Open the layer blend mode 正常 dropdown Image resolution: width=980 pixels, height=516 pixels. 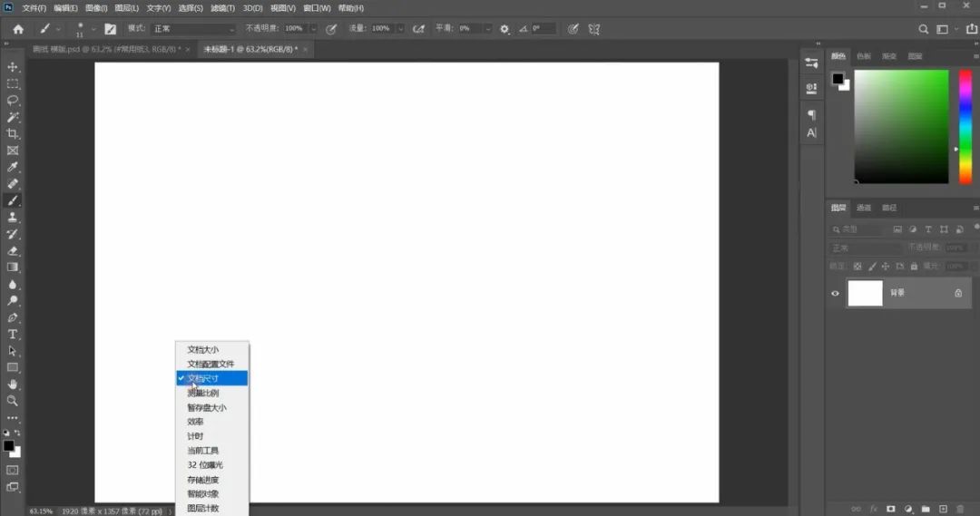click(865, 248)
